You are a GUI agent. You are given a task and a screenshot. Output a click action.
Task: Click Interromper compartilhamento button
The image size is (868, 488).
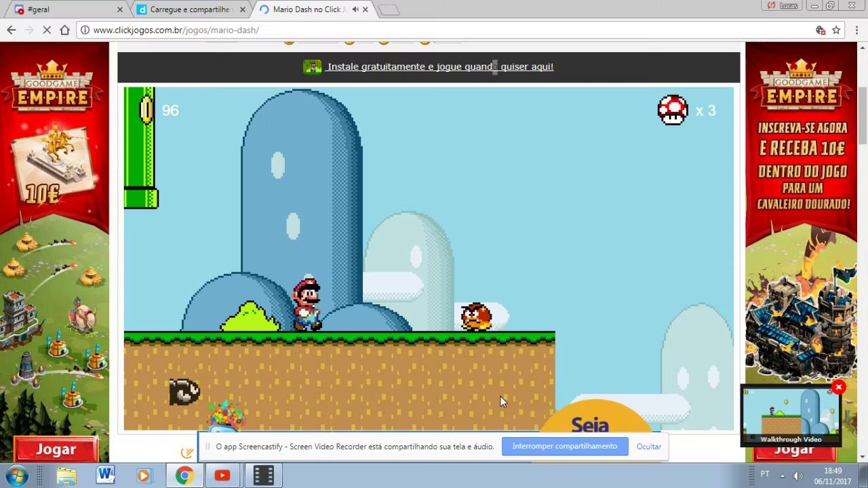[565, 446]
